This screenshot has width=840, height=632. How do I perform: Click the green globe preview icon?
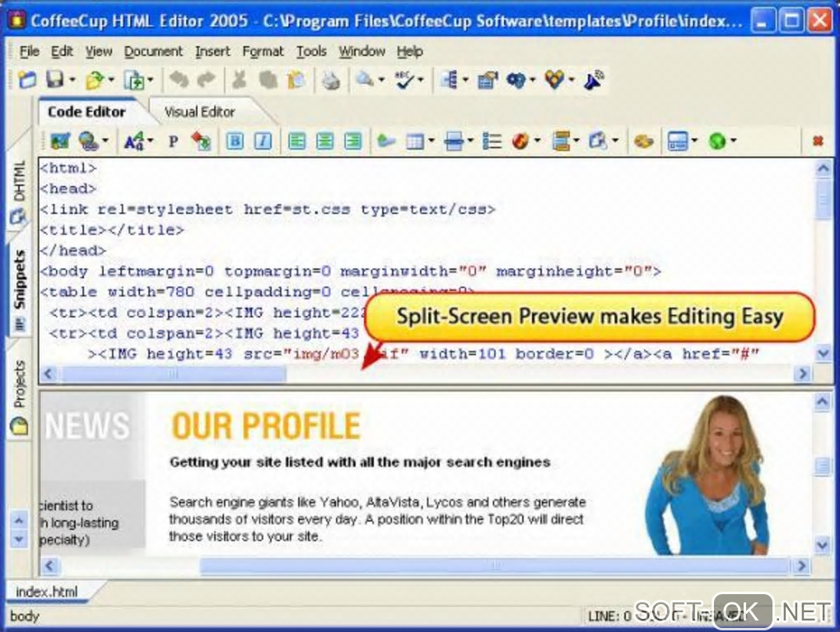717,142
